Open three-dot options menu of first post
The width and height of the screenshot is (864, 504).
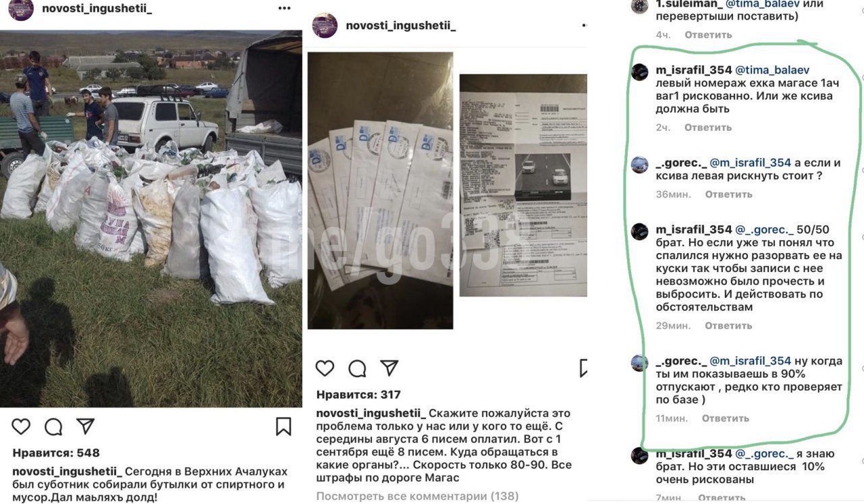[285, 9]
